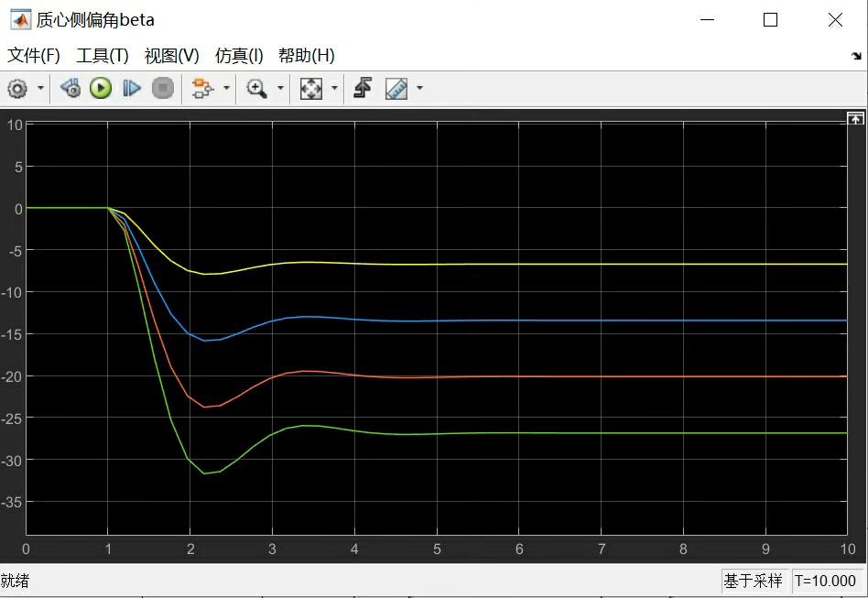Expand the highlight block dropdown arrow
The height and width of the screenshot is (598, 868).
click(226, 88)
